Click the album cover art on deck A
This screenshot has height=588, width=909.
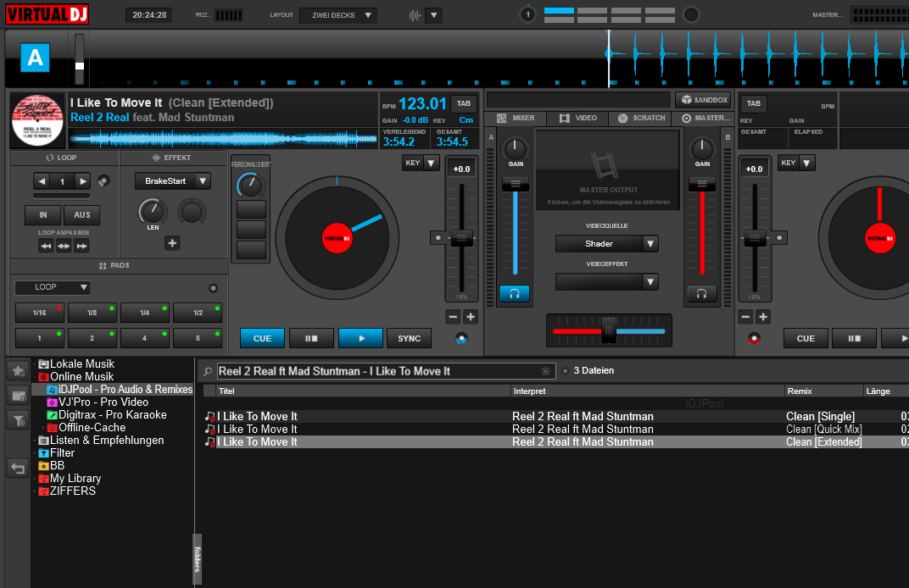tap(37, 120)
